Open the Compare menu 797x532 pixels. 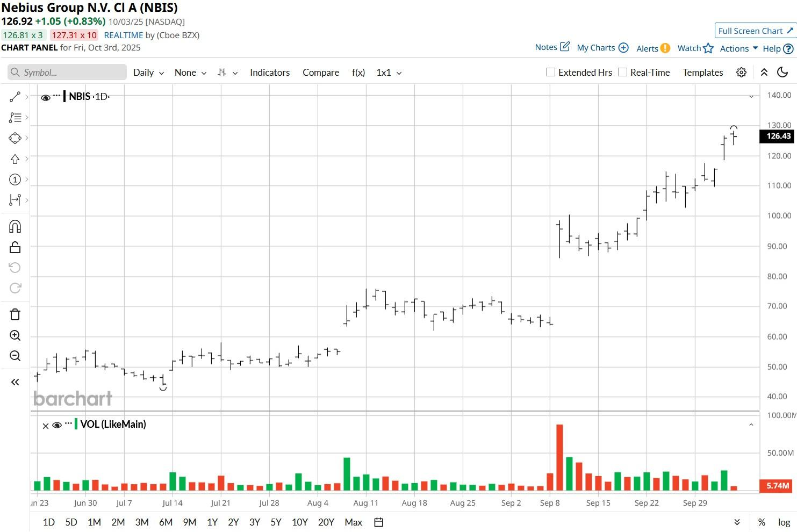tap(321, 73)
